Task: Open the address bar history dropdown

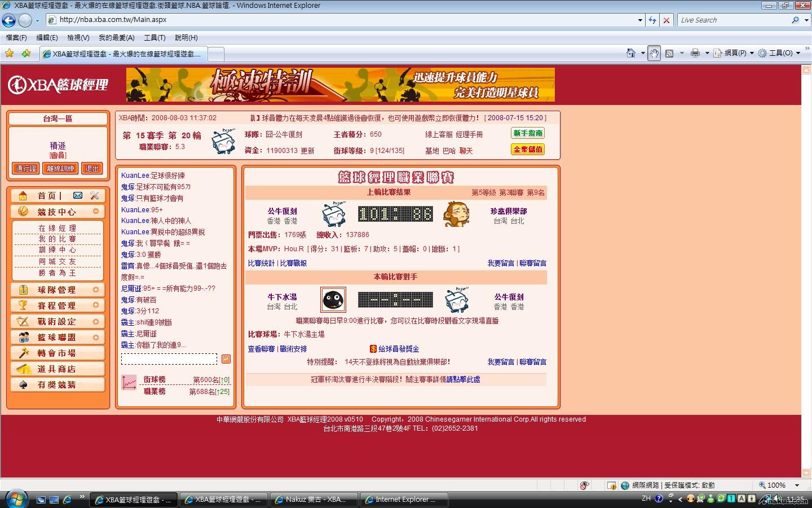Action: [640, 20]
